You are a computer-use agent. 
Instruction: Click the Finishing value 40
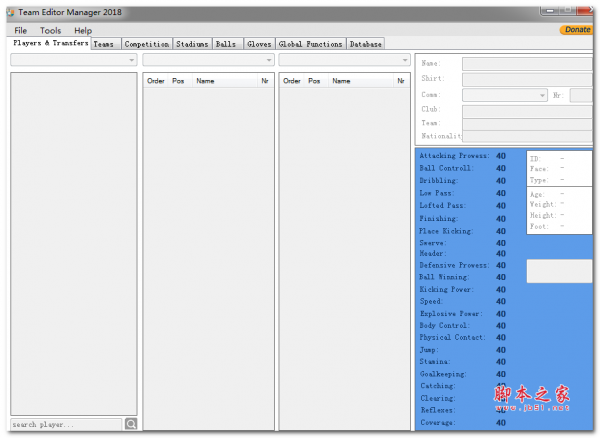[x=501, y=219]
